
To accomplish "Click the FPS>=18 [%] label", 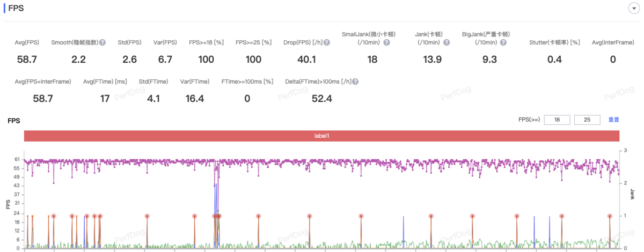I will tap(206, 42).
